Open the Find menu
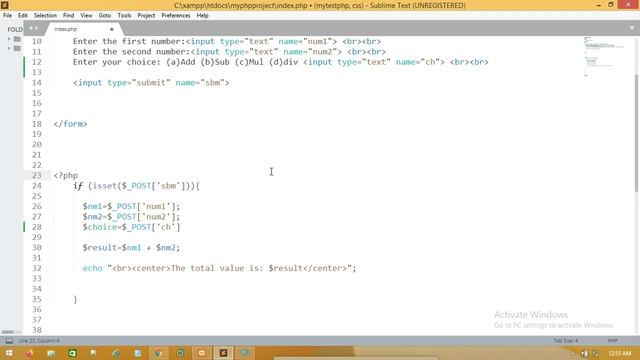The width and height of the screenshot is (640, 360). coord(68,16)
